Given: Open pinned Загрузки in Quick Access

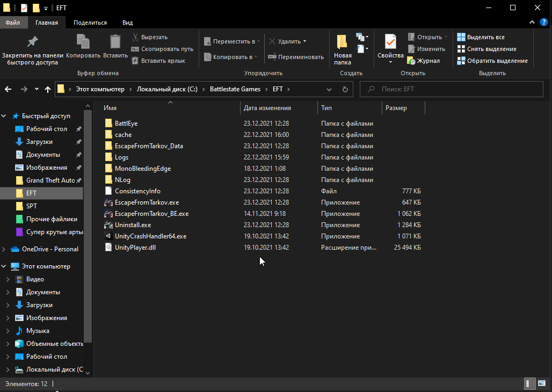Looking at the screenshot, I should pos(39,142).
